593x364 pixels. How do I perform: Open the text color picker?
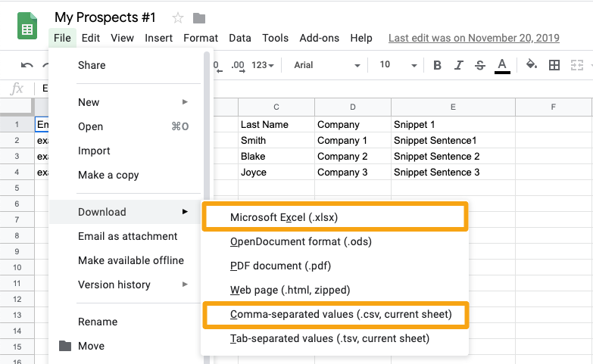click(x=501, y=65)
